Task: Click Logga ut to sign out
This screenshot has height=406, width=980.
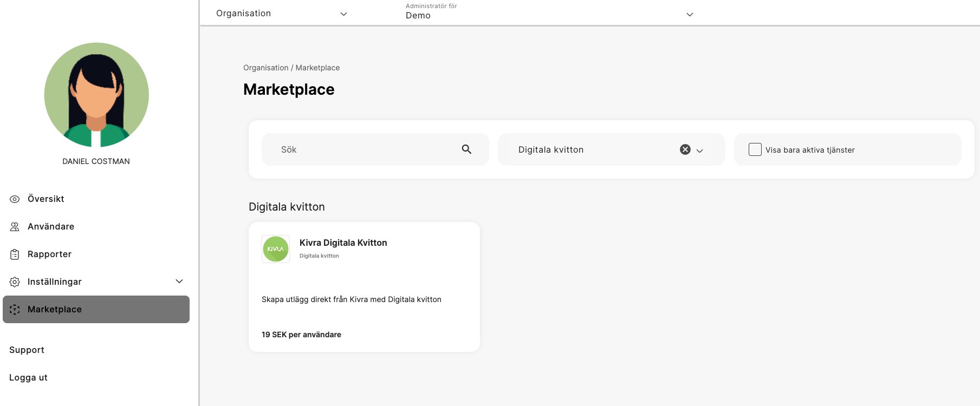Action: (x=28, y=378)
